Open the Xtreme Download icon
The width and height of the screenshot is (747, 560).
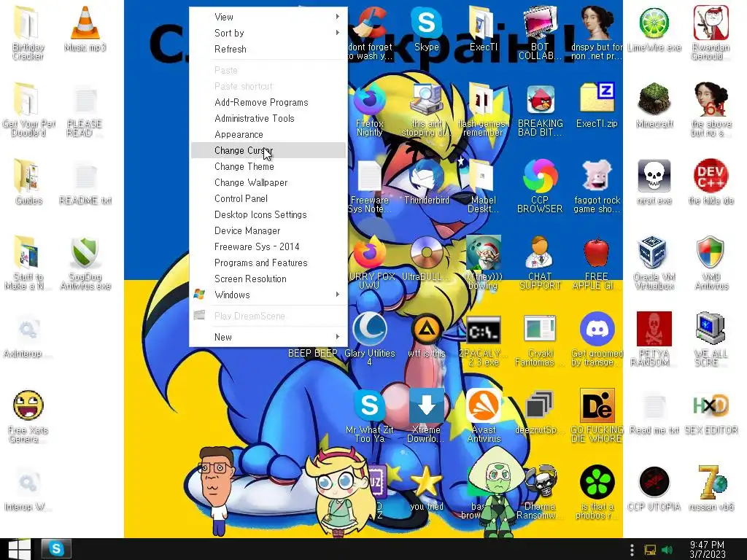tap(426, 405)
